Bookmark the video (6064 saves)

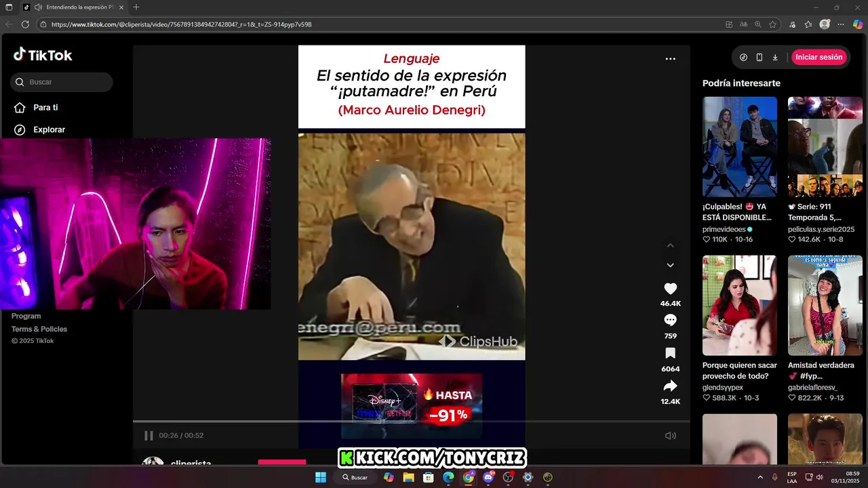click(x=670, y=353)
